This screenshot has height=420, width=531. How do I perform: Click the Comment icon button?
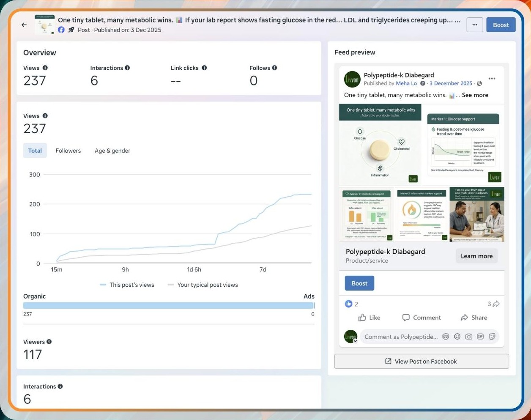(421, 318)
